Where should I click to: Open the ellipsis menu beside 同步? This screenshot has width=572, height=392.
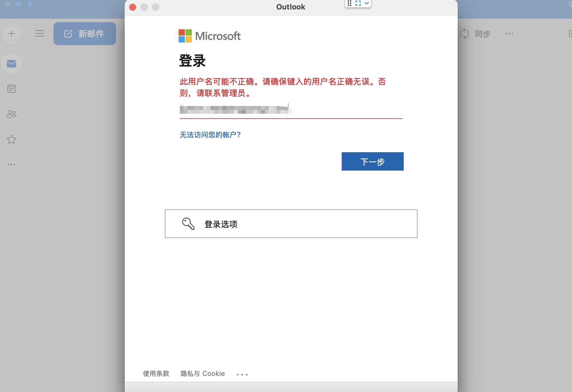tap(509, 34)
